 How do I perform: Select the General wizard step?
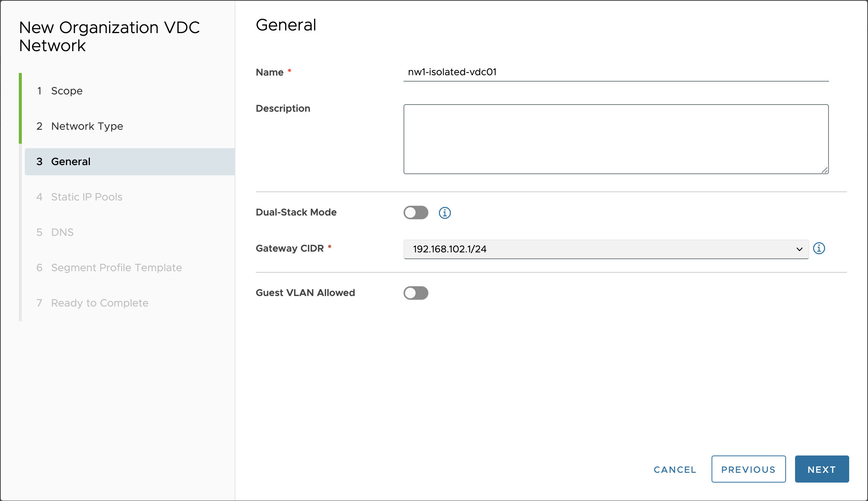tap(71, 161)
